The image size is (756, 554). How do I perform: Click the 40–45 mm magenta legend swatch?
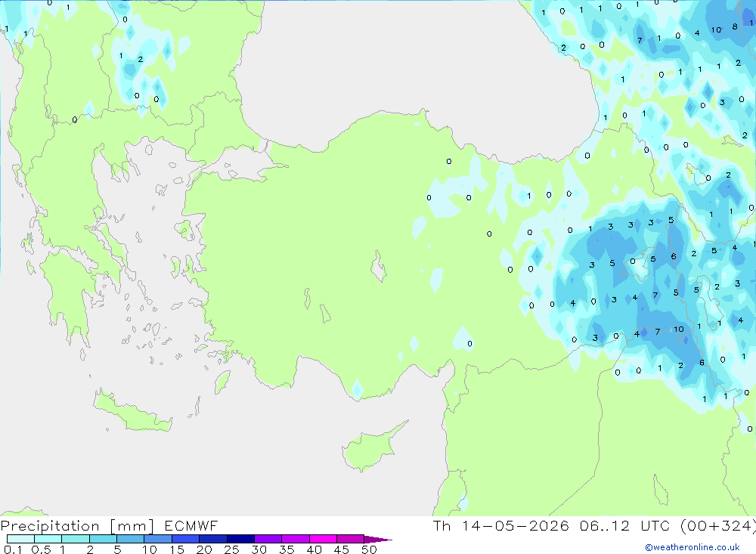click(x=323, y=539)
